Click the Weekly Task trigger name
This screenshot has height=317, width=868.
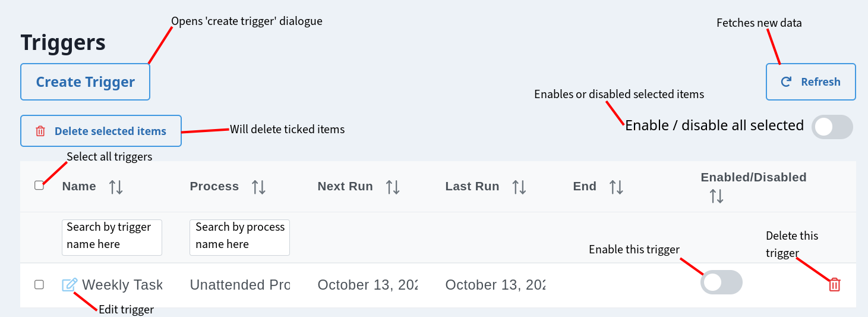(x=122, y=285)
